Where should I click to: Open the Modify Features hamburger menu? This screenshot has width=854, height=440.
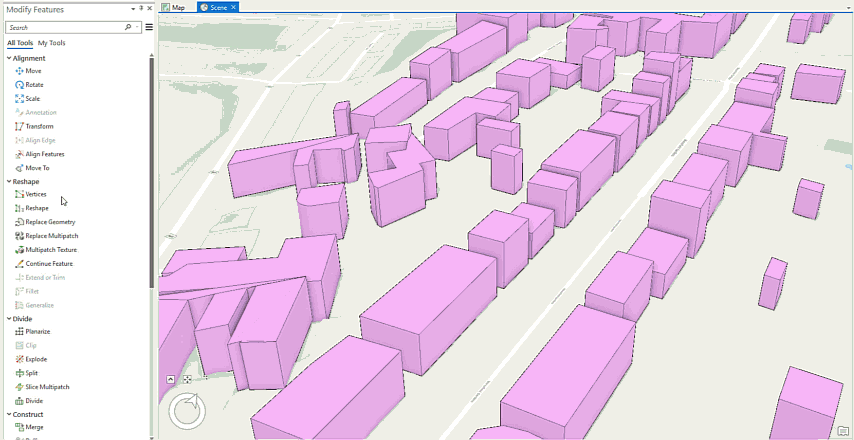click(149, 27)
